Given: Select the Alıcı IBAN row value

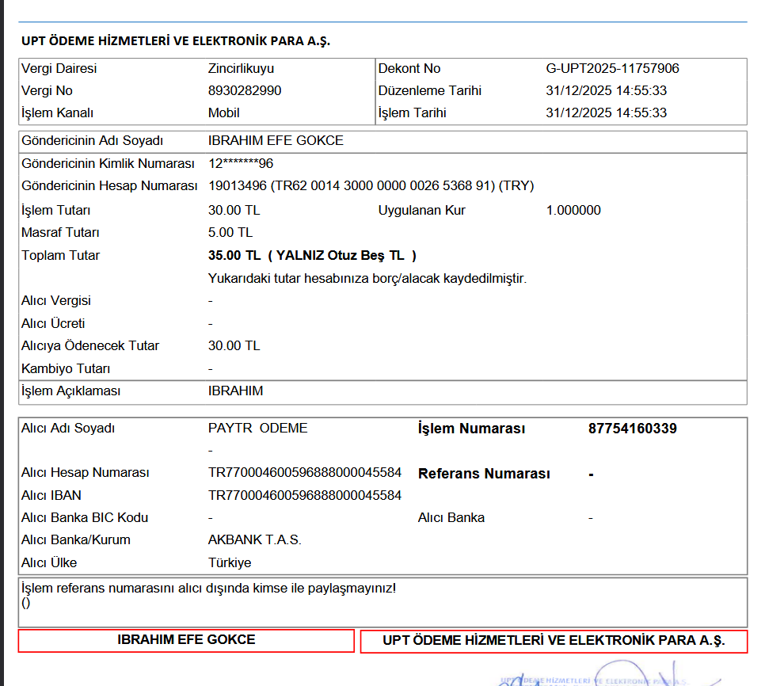Looking at the screenshot, I should pos(305,496).
